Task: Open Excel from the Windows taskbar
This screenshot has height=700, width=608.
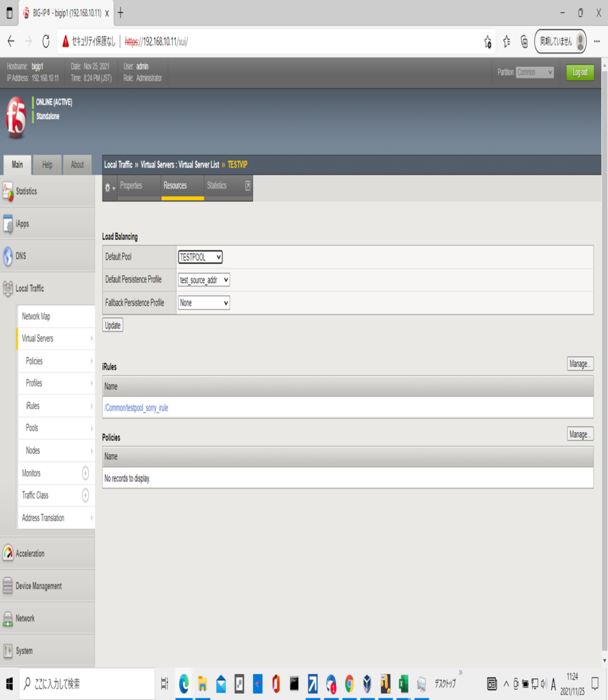Action: (404, 684)
